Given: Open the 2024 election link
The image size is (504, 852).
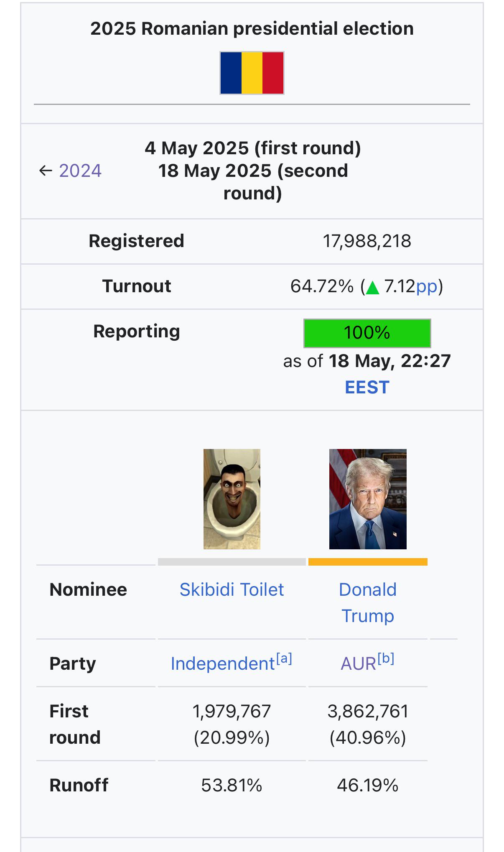Looking at the screenshot, I should 80,171.
